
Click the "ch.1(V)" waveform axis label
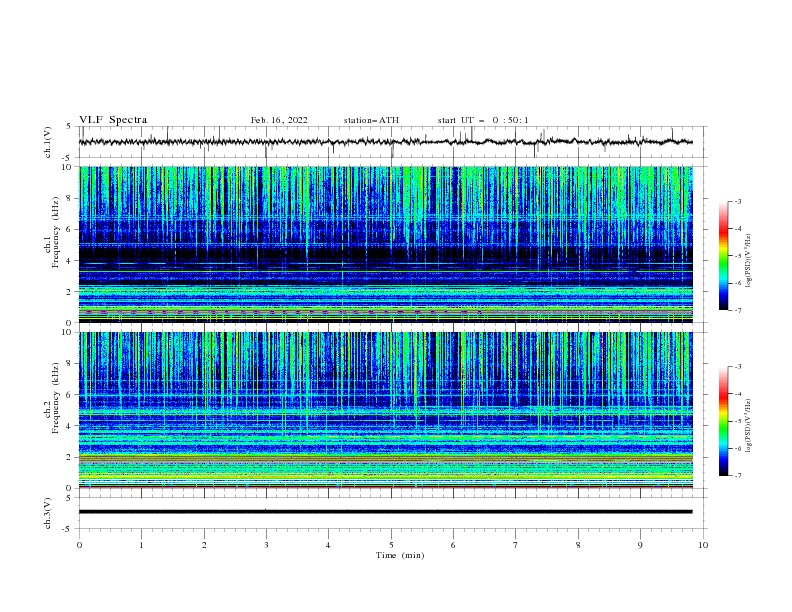pyautogui.click(x=48, y=142)
